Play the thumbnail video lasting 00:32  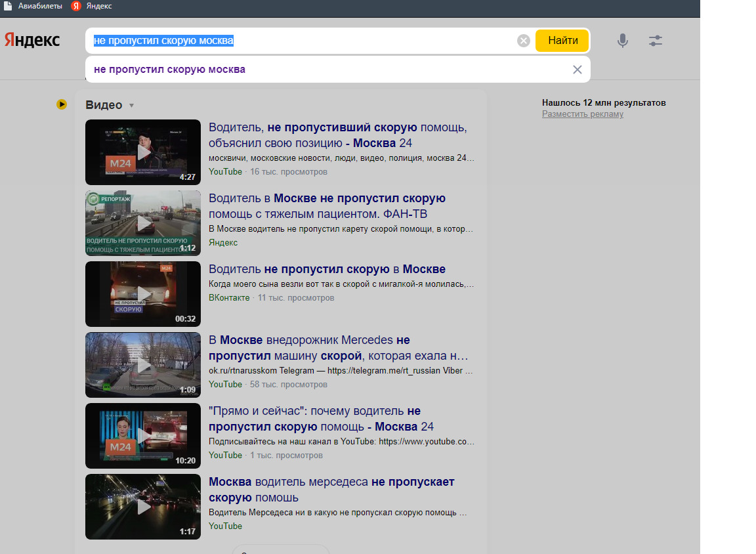[x=143, y=294]
